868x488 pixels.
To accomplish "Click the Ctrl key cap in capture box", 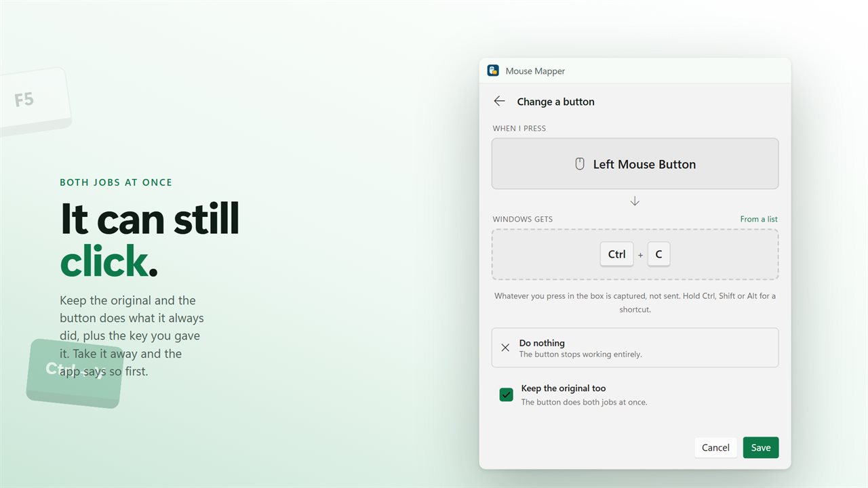I will [x=616, y=254].
